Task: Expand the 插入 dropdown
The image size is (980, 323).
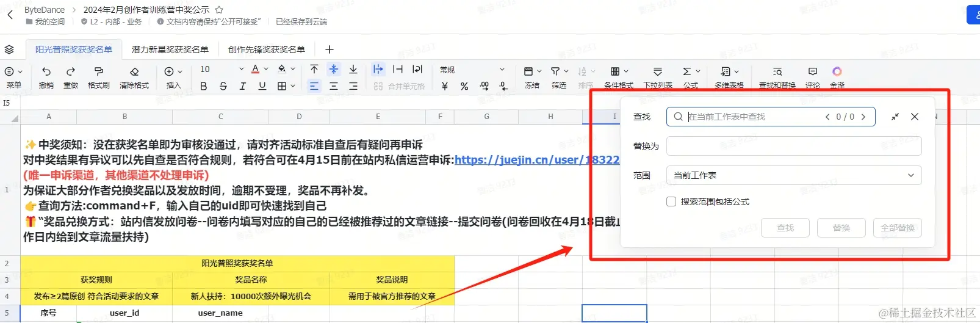Action: [180, 71]
